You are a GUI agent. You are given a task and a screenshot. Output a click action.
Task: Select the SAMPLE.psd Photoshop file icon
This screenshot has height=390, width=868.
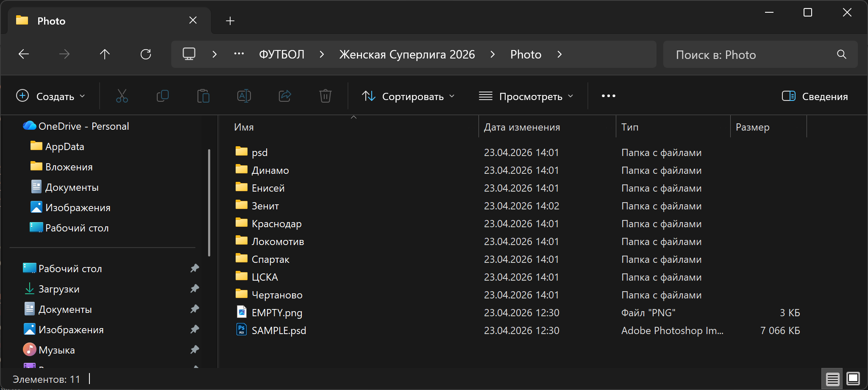coord(242,330)
